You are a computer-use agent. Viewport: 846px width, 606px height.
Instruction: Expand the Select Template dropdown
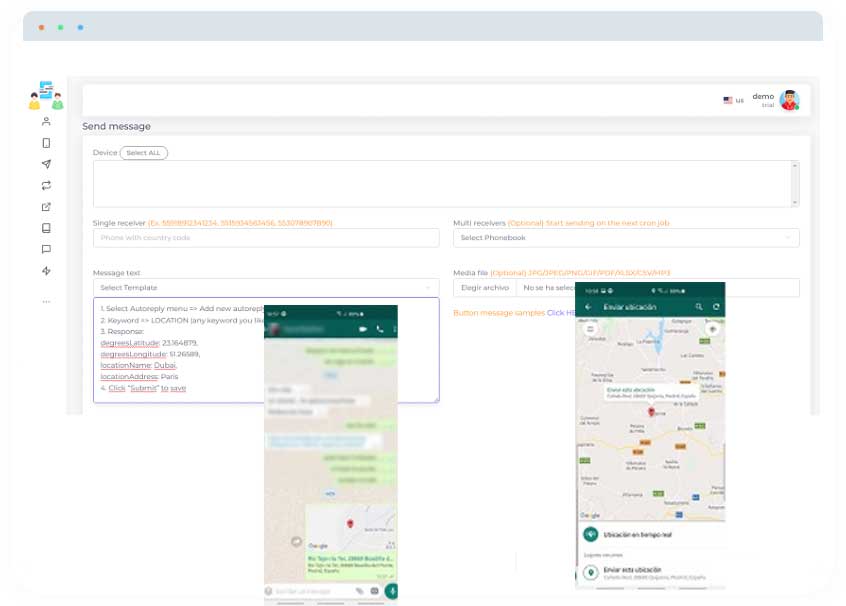[265, 288]
